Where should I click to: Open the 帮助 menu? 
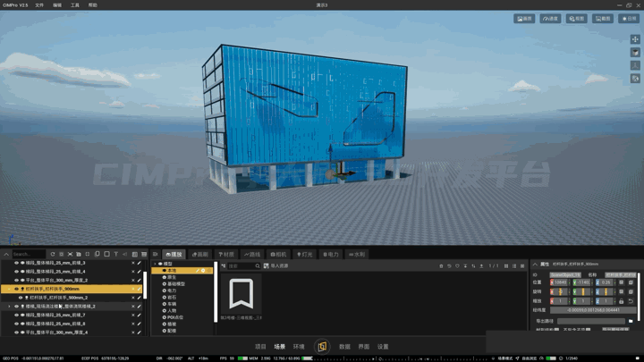click(x=93, y=5)
